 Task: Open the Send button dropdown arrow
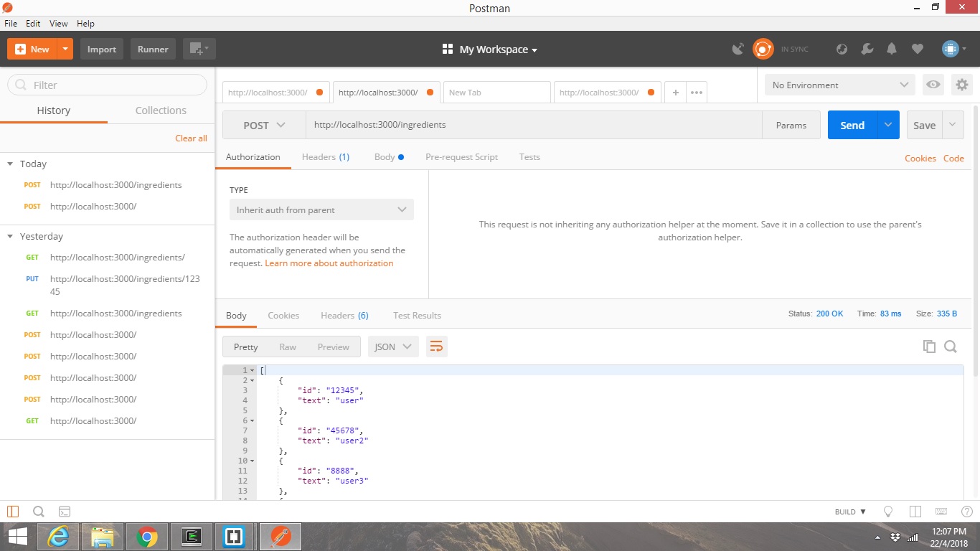click(x=888, y=125)
